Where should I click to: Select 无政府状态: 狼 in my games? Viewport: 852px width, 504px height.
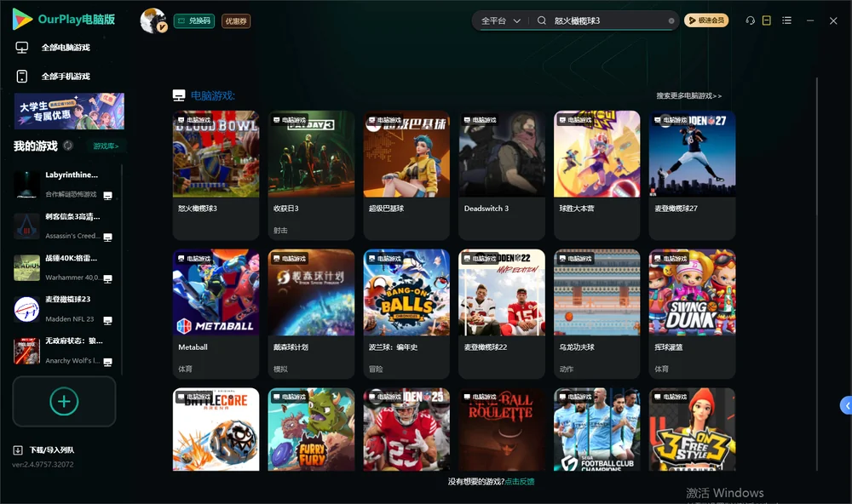pos(63,351)
